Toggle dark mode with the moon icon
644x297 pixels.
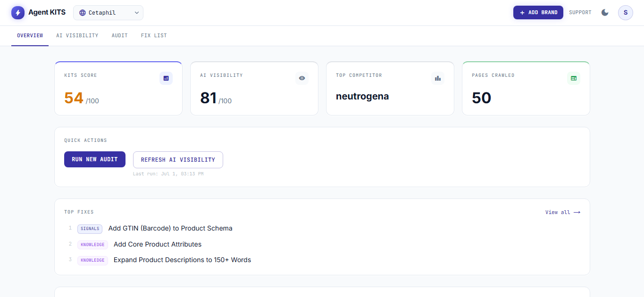click(x=605, y=13)
